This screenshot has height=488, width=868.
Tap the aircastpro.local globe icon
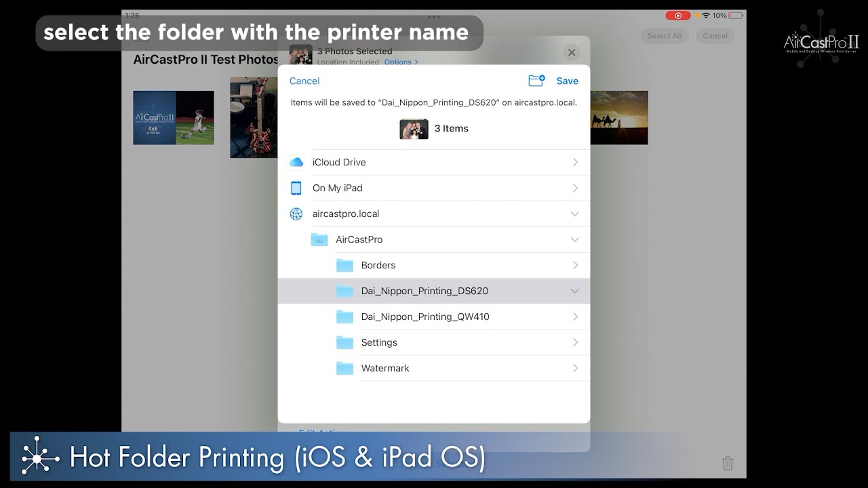pyautogui.click(x=296, y=213)
